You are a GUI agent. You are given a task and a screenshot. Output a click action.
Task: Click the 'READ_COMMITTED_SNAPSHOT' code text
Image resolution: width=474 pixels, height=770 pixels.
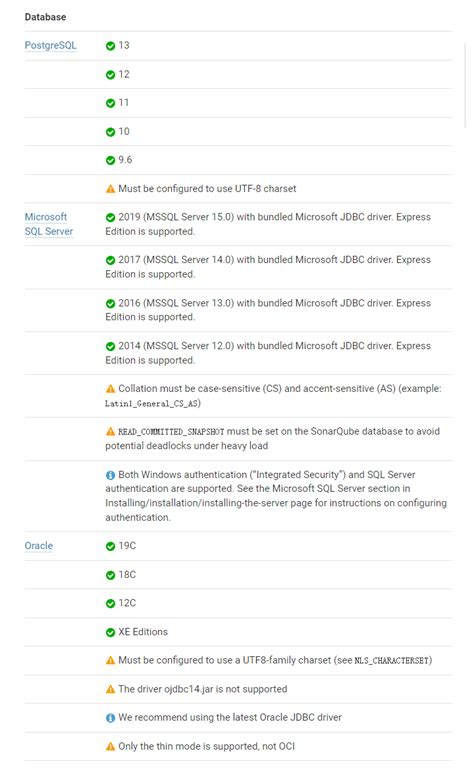pyautogui.click(x=171, y=432)
